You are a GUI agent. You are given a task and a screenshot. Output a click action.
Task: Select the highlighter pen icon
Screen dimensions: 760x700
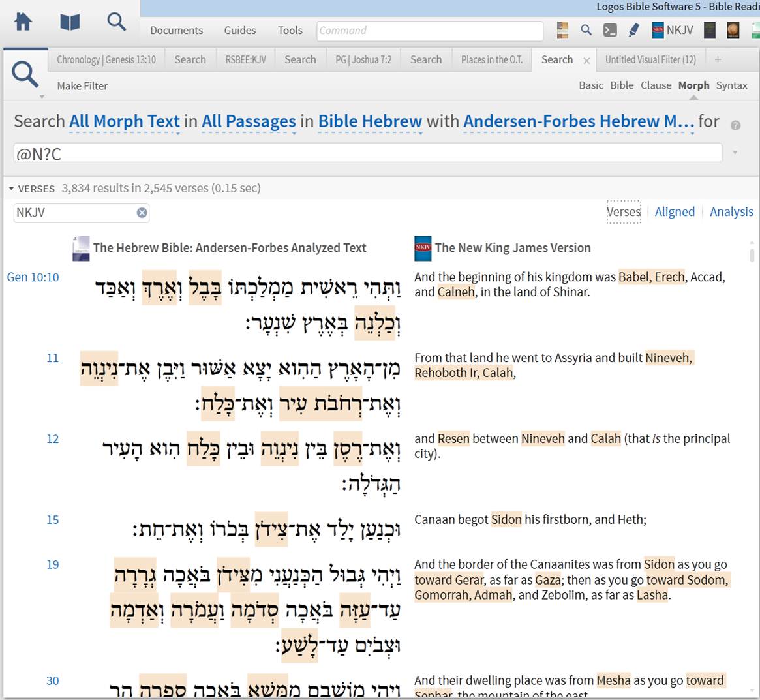click(633, 30)
